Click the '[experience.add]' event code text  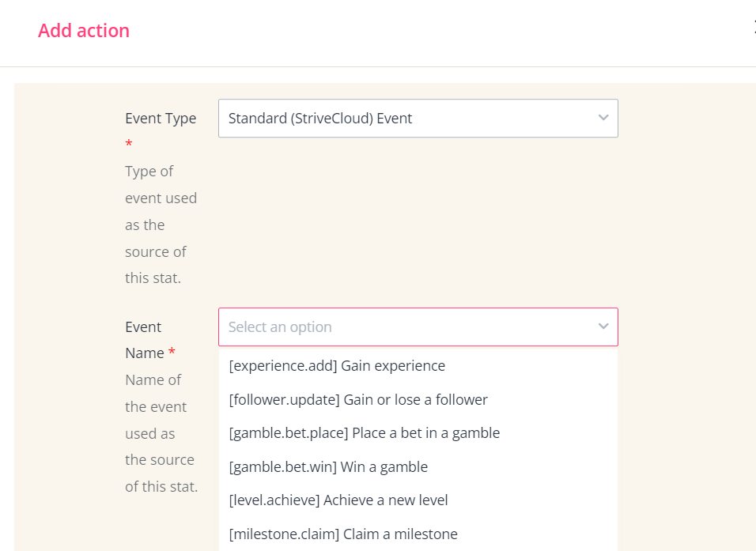282,366
